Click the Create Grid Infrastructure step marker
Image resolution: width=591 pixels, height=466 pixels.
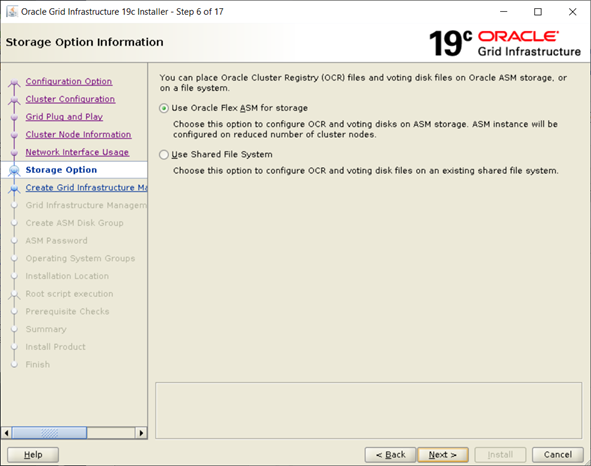point(14,188)
